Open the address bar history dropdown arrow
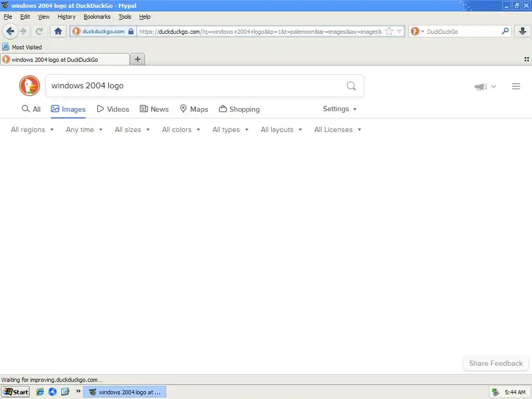 click(x=400, y=31)
